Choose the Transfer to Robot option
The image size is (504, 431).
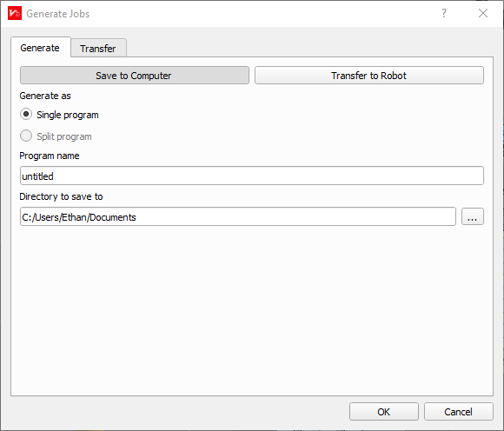point(369,76)
